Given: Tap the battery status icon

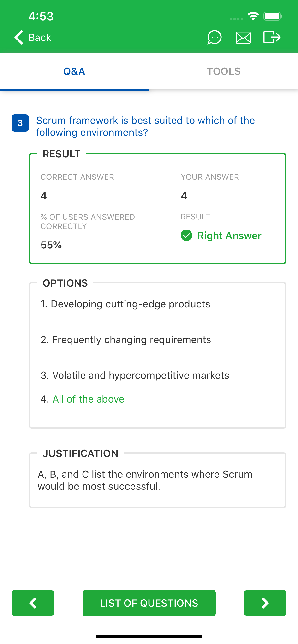Looking at the screenshot, I should click(273, 17).
